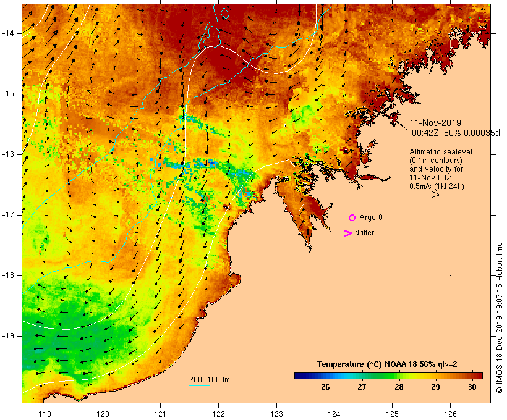Image resolution: width=507 pixels, height=420 pixels.
Task: Click the 123 longitude axis label
Action: click(x=276, y=414)
